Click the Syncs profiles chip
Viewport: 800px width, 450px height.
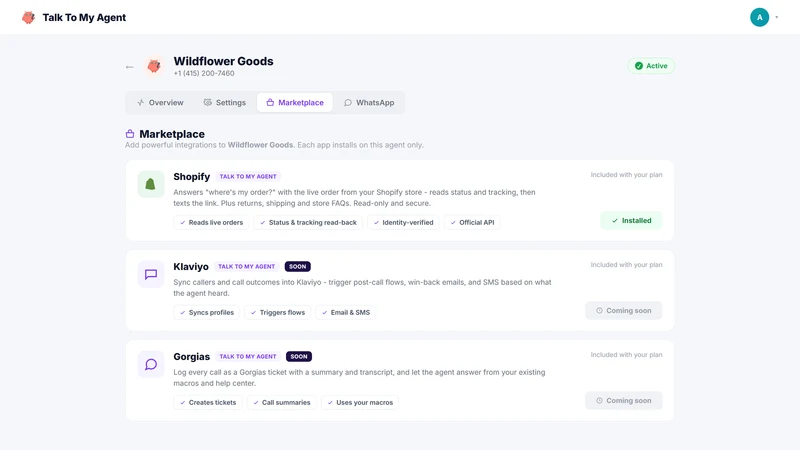[x=207, y=312]
